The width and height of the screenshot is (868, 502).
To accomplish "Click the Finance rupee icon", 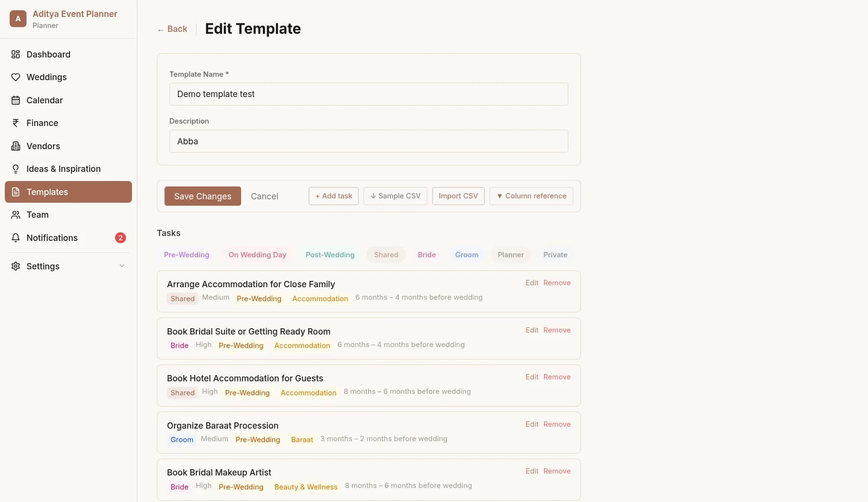I will [15, 123].
